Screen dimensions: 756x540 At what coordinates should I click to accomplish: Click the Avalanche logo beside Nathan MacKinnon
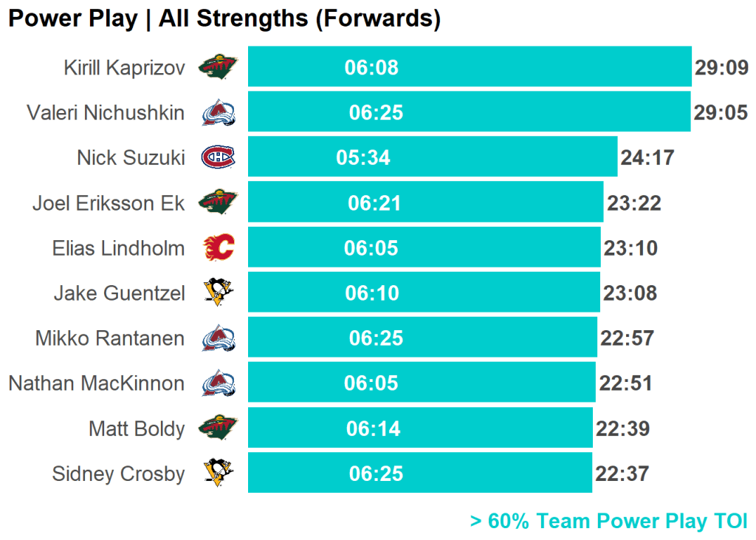click(219, 383)
